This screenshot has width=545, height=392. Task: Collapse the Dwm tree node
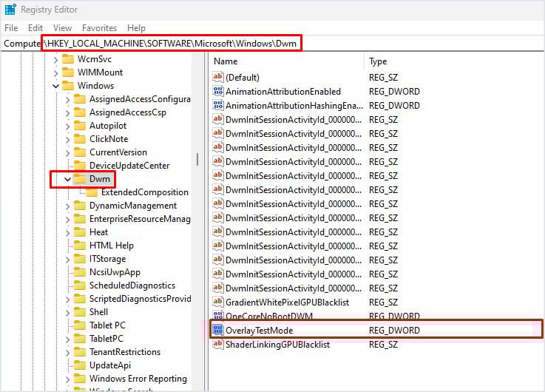pyautogui.click(x=67, y=179)
